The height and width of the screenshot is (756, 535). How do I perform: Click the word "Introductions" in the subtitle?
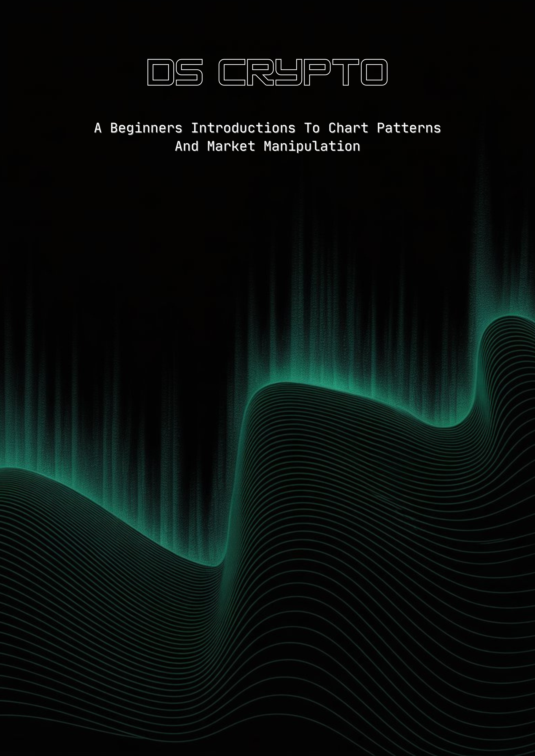[x=243, y=128]
